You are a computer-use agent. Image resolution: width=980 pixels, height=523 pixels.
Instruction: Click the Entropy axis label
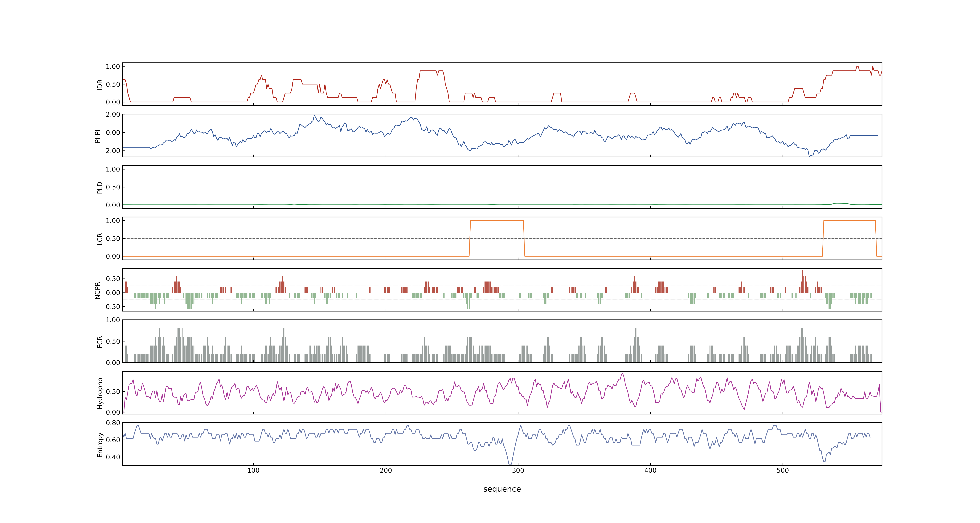point(100,444)
